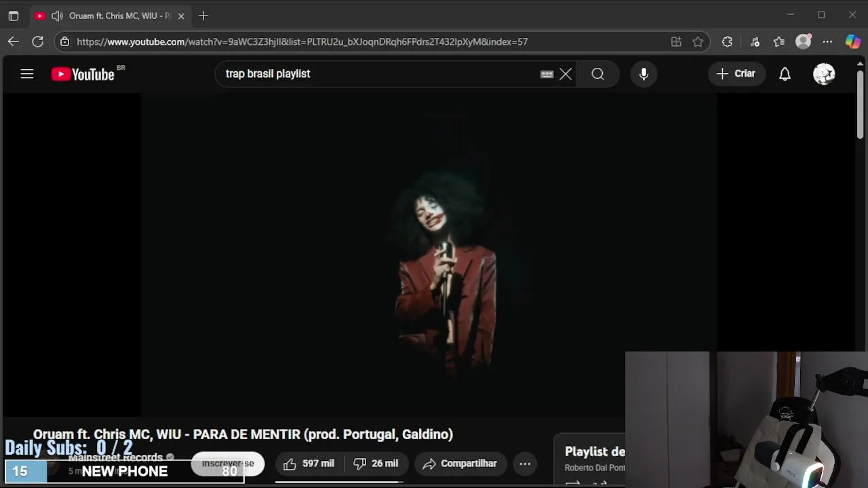The height and width of the screenshot is (488, 868).
Task: Open the split screen / apps icon in the address bar
Action: pyautogui.click(x=676, y=41)
